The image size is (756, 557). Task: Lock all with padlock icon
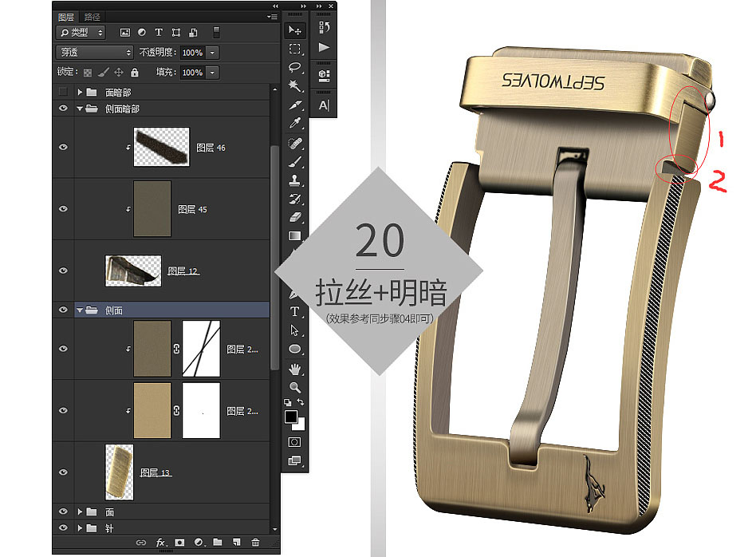[x=135, y=73]
